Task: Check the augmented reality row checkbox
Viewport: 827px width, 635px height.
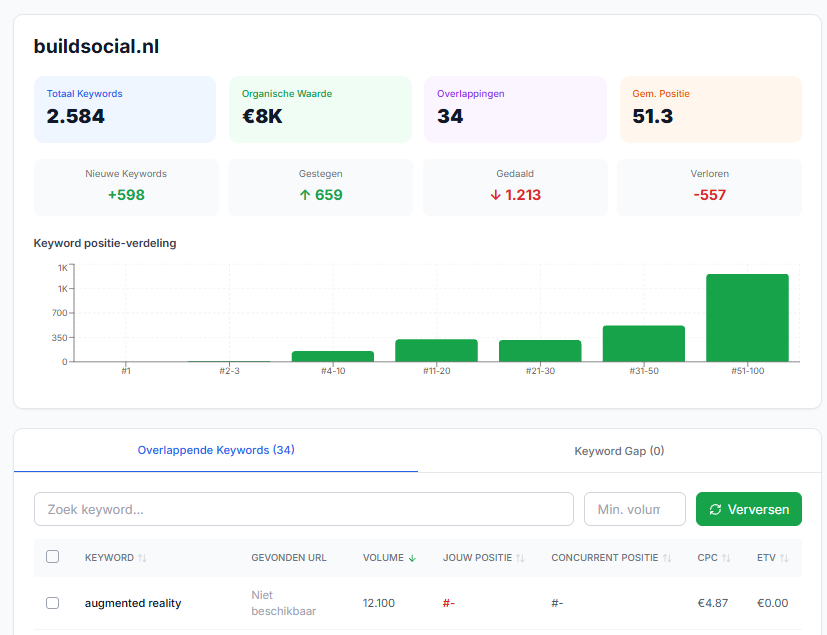Action: 52,603
